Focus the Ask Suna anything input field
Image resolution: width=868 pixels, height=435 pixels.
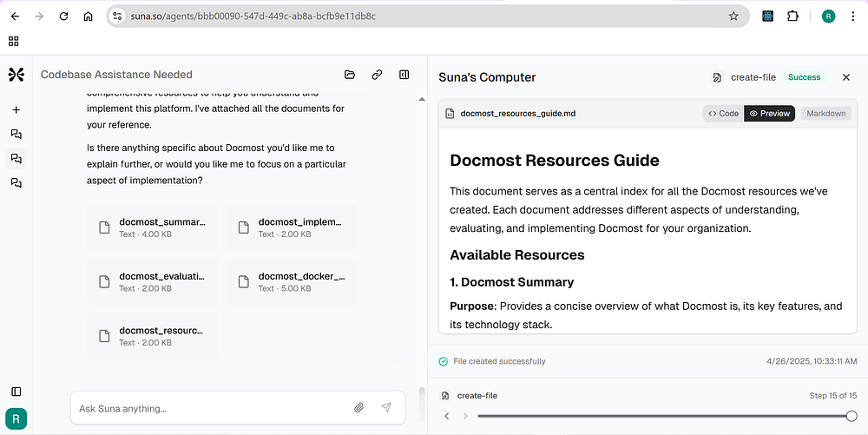[210, 408]
